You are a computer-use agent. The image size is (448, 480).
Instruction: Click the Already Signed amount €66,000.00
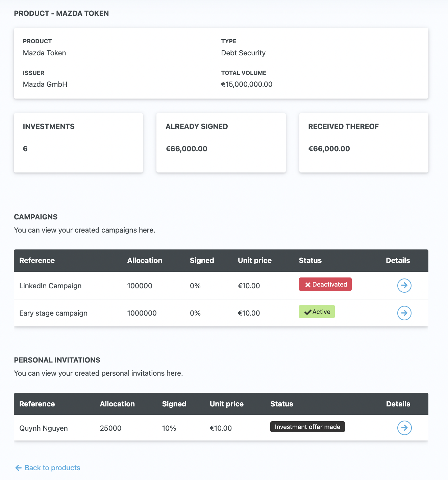tap(186, 149)
